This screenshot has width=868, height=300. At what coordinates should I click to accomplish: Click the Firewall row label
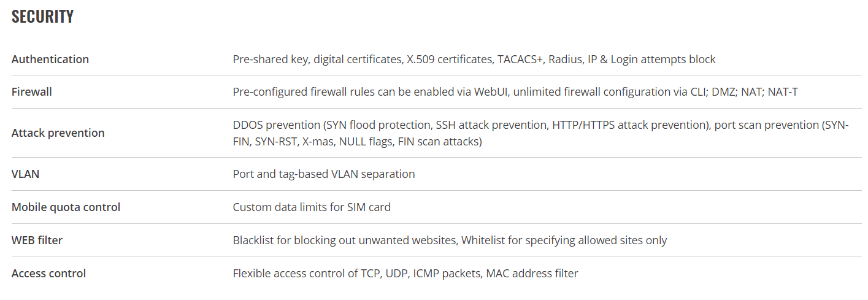point(32,91)
